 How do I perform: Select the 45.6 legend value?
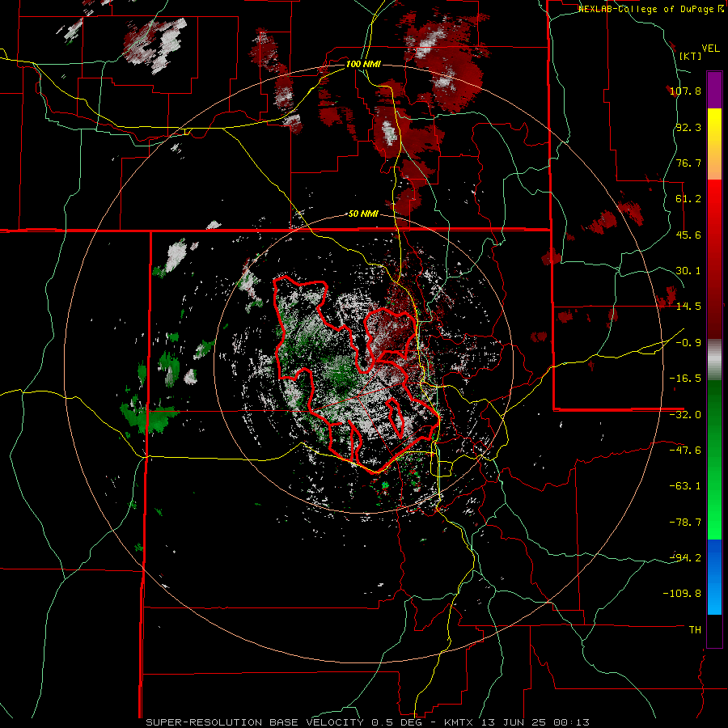click(688, 235)
